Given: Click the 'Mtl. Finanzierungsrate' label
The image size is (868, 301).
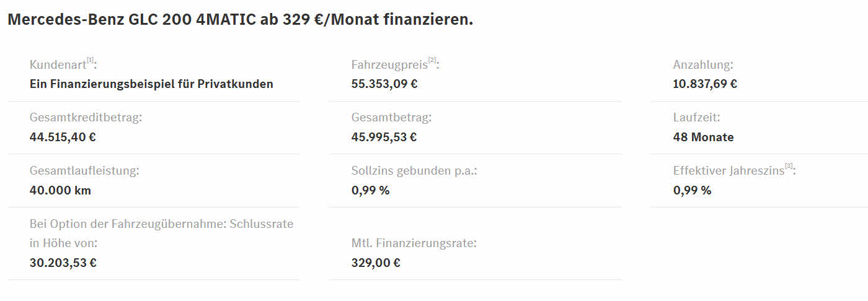Looking at the screenshot, I should click(x=414, y=243).
